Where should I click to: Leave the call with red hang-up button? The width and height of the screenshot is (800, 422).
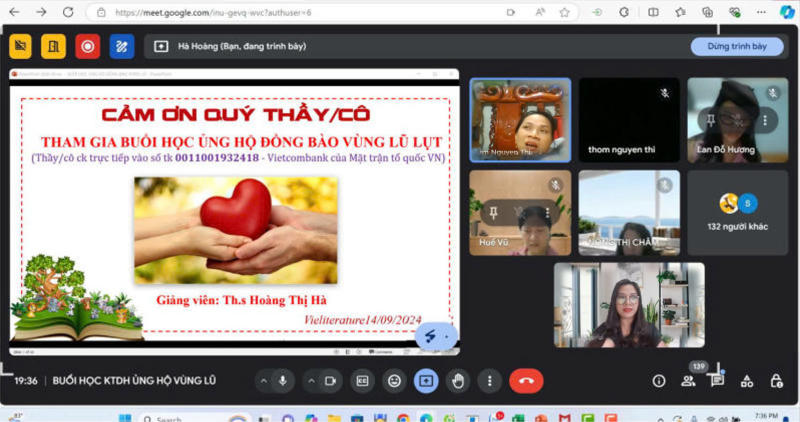click(x=526, y=381)
